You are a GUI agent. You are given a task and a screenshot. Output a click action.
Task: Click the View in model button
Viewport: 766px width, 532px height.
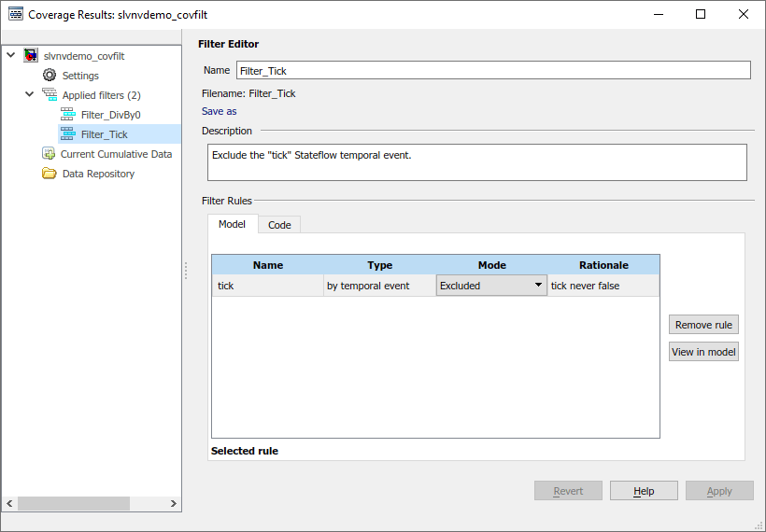[703, 352]
